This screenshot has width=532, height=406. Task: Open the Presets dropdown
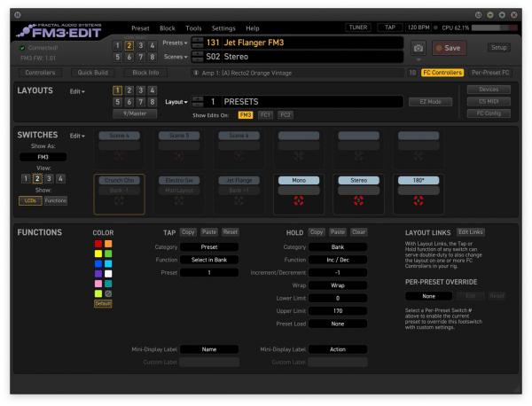pos(175,43)
